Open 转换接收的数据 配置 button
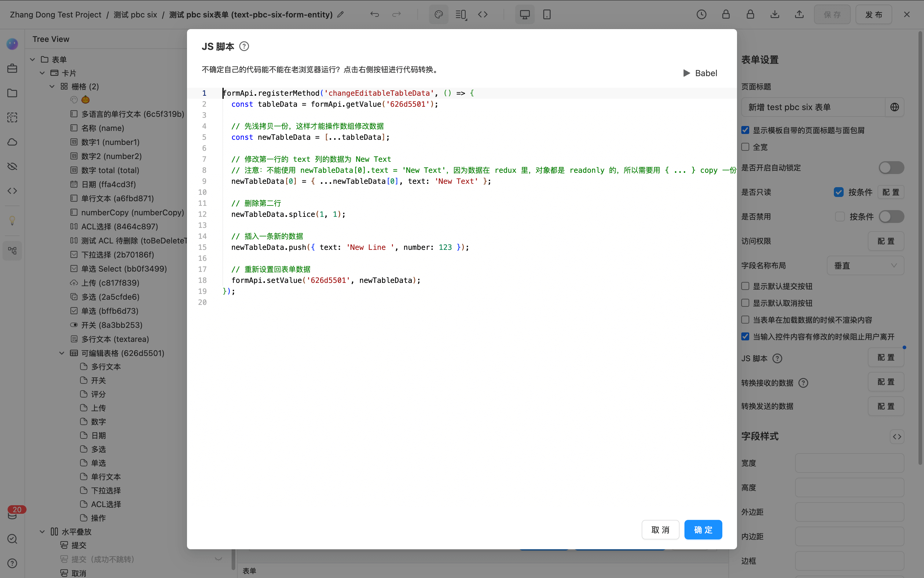Screen dimensions: 924x578 tap(886, 382)
